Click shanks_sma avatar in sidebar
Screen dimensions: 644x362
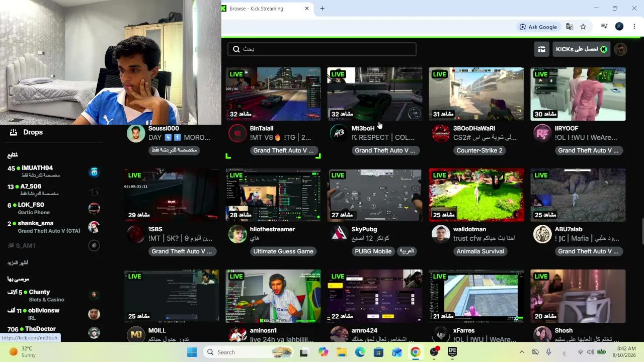point(94,227)
